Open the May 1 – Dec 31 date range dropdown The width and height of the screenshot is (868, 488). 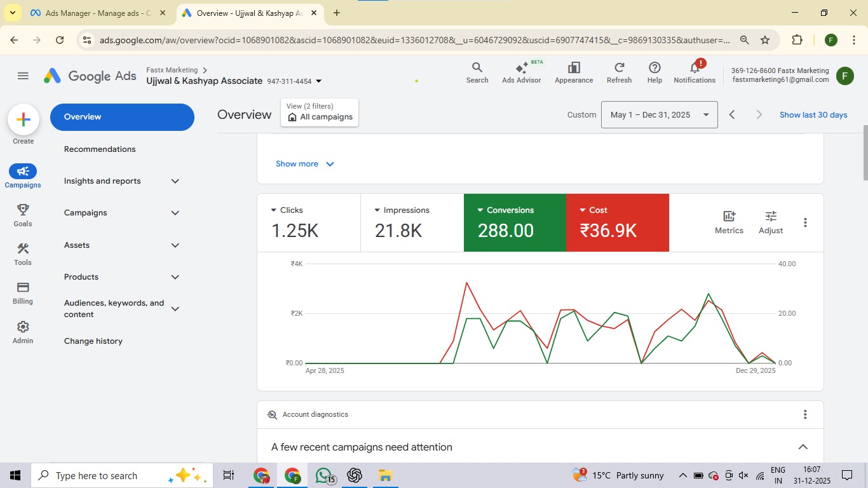[x=659, y=114]
